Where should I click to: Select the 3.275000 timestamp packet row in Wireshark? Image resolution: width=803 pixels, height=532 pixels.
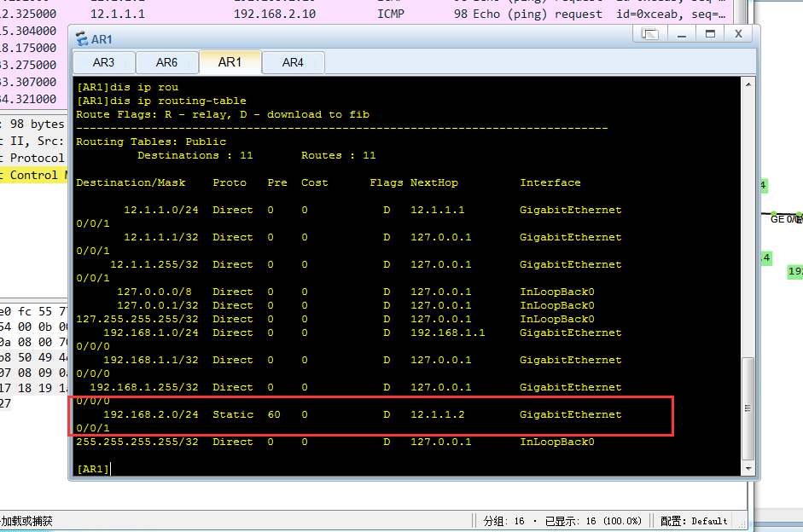point(34,65)
